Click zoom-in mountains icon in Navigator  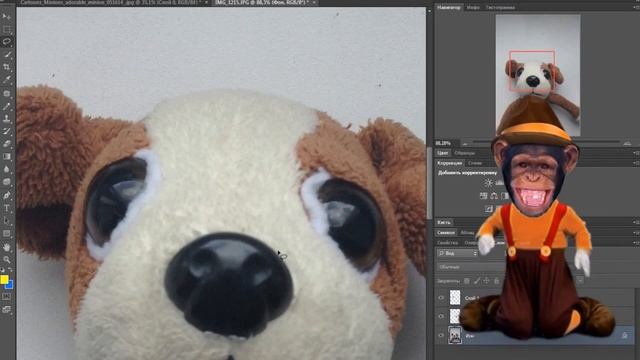(x=627, y=143)
